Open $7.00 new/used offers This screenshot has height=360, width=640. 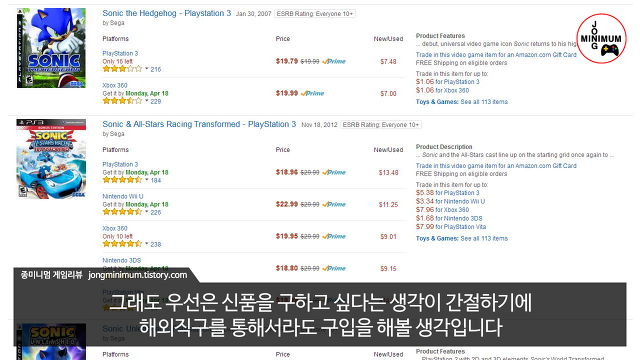tap(388, 93)
